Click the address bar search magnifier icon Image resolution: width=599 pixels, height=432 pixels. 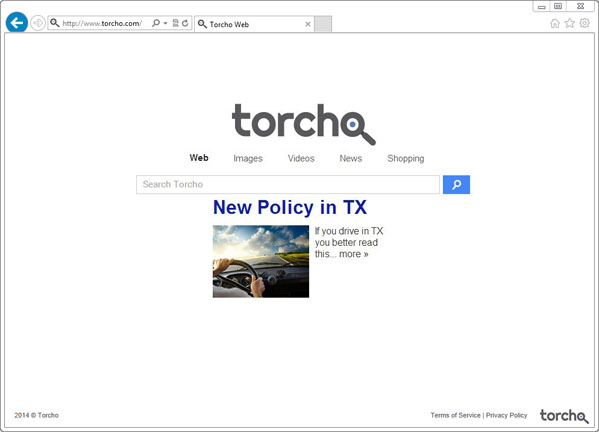156,23
